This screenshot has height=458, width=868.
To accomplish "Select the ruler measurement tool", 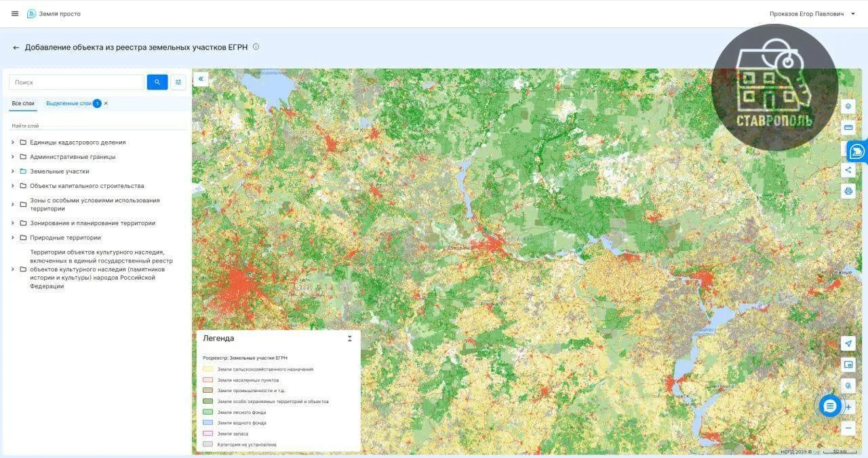I will click(x=848, y=128).
